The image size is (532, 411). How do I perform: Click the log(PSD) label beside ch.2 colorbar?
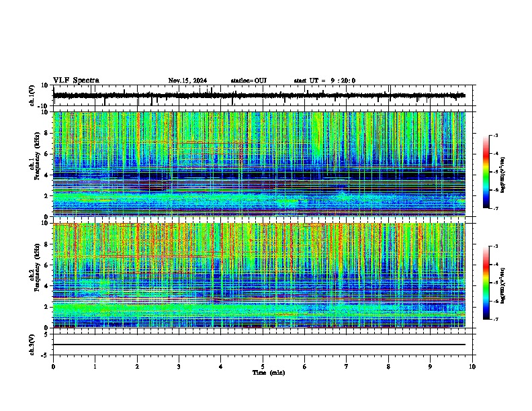coord(503,285)
